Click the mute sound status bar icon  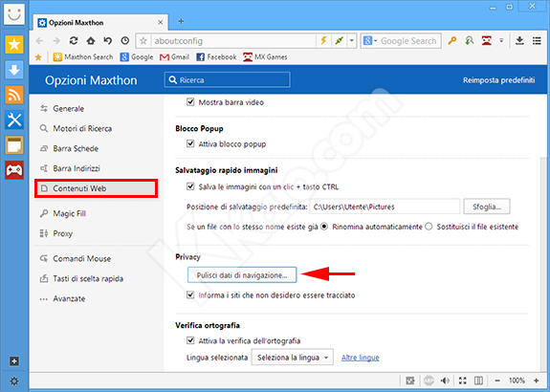(446, 381)
